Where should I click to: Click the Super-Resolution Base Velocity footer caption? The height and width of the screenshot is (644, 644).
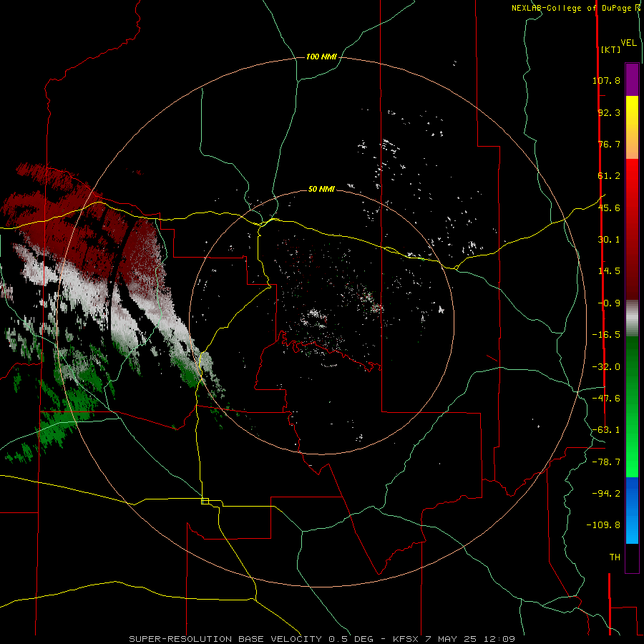tap(322, 639)
